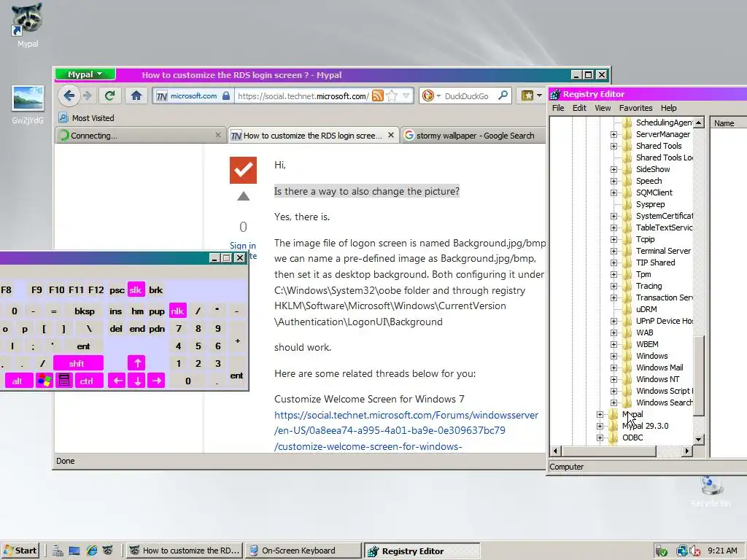Screen dimensions: 747x560
Task: Click the Windows logo key on keyboard
Action: tap(44, 381)
